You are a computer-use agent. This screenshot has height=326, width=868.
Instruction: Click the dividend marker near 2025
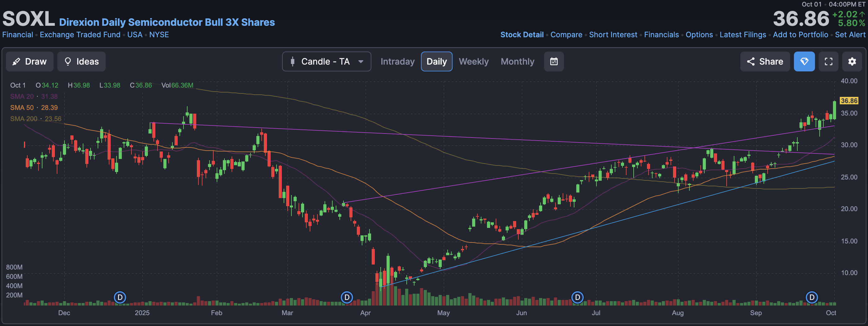click(120, 297)
